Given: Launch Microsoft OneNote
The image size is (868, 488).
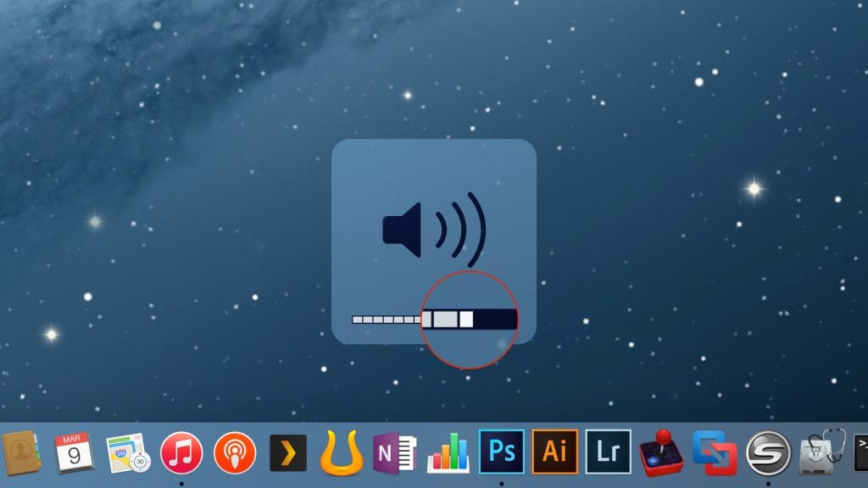Looking at the screenshot, I should pyautogui.click(x=393, y=452).
